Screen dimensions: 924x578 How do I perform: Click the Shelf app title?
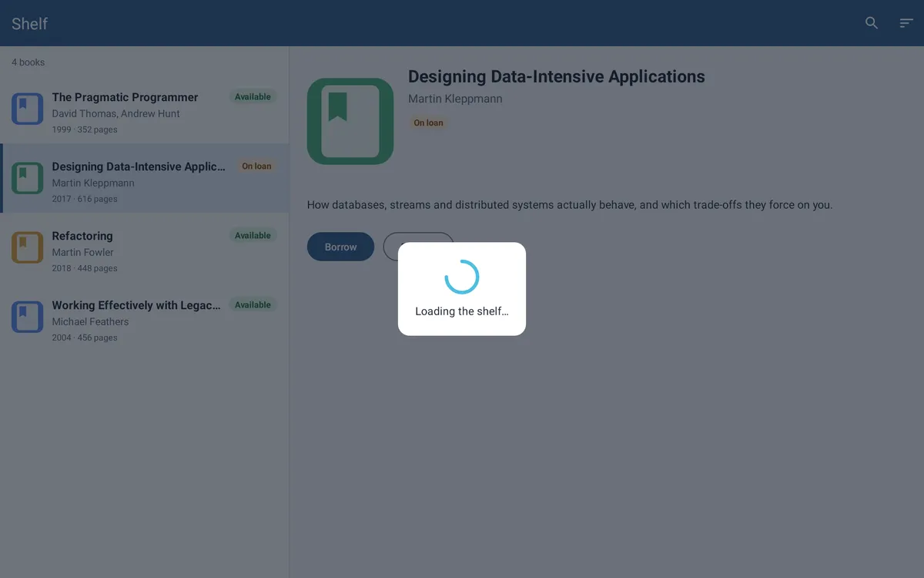29,23
